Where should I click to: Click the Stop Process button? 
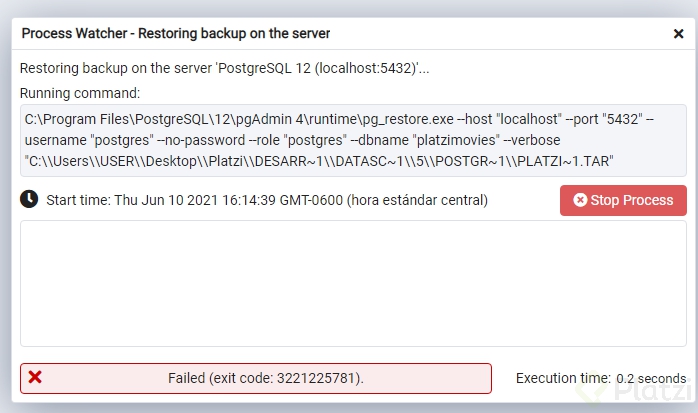click(623, 200)
